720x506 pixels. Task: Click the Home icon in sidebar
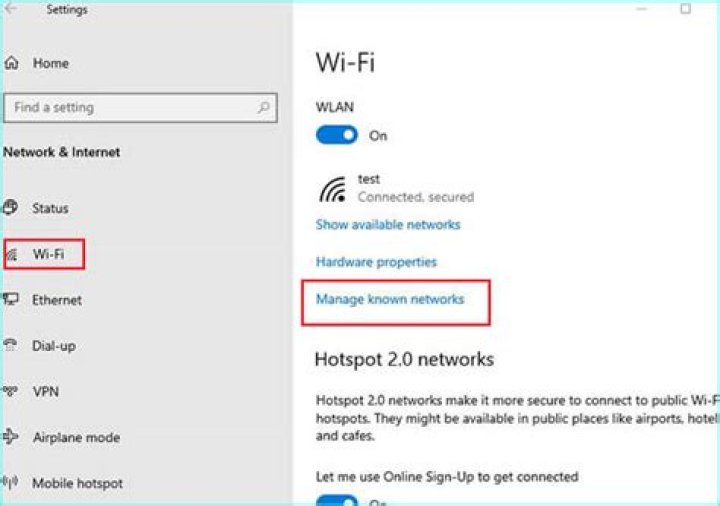[x=12, y=63]
